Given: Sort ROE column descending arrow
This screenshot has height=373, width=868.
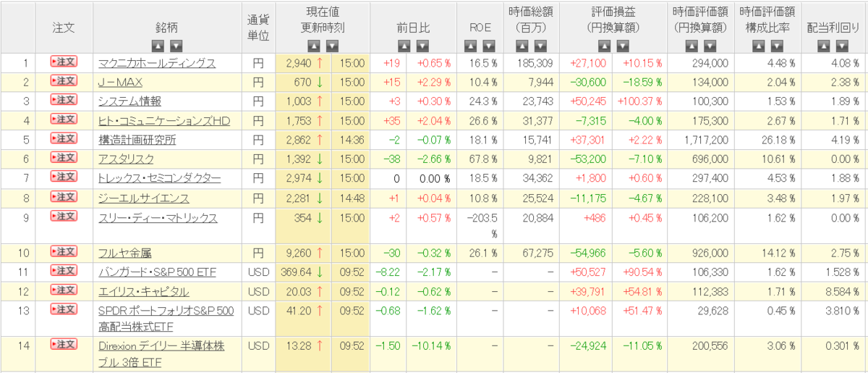Looking at the screenshot, I should coord(490,46).
